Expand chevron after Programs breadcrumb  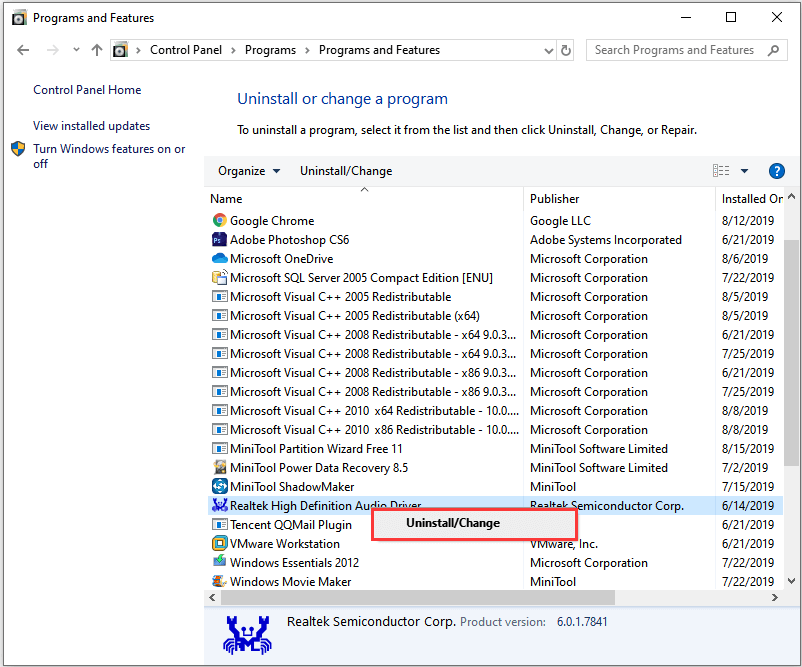click(307, 50)
